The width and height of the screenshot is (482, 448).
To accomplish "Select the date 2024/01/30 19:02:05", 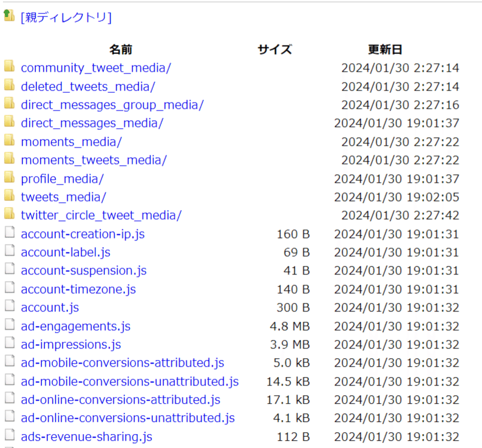I will pos(396,197).
